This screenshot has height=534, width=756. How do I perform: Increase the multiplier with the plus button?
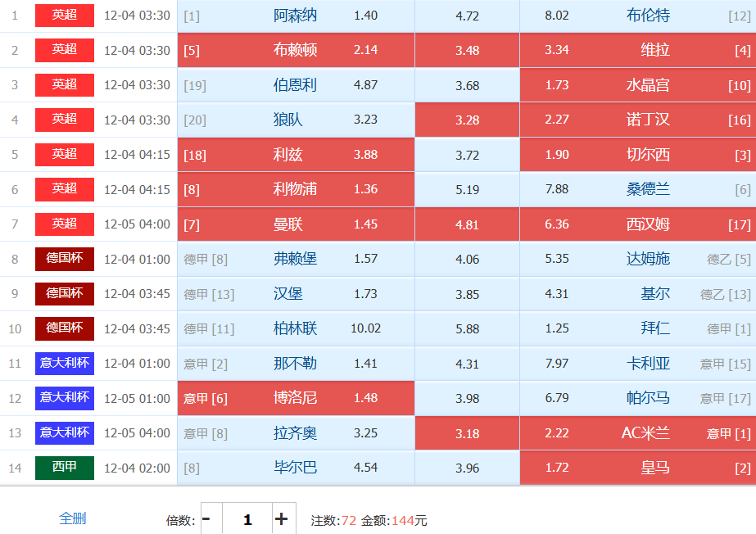281,518
